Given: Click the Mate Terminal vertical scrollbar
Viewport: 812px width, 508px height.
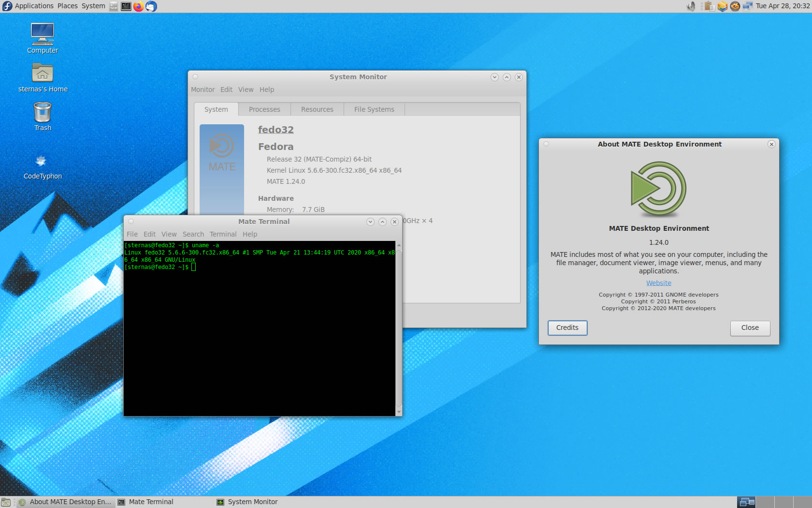Looking at the screenshot, I should coord(399,328).
